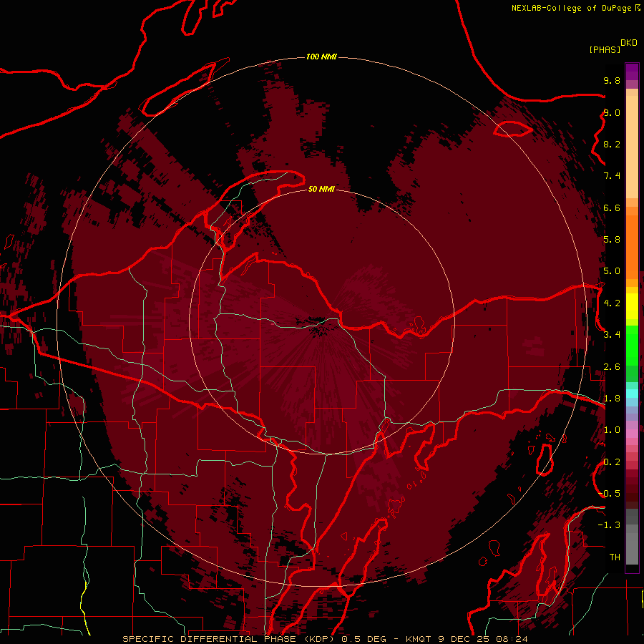
Task: Click the 3.4 color scale value
Action: pos(612,335)
